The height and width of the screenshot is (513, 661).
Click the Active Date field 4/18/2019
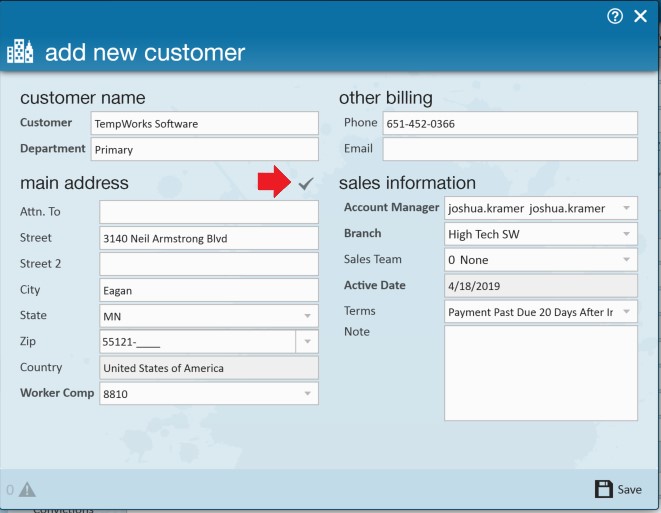pyautogui.click(x=541, y=286)
